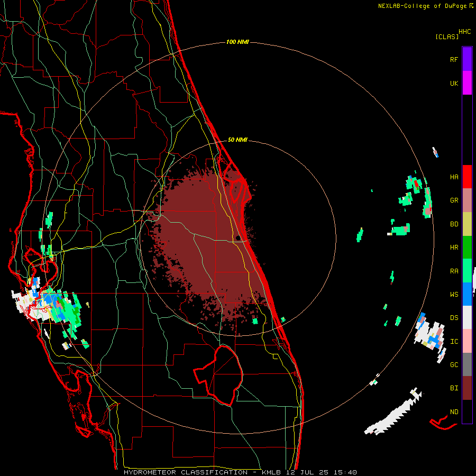Click the HHC product label
The width and height of the screenshot is (476, 476).
coord(465,32)
